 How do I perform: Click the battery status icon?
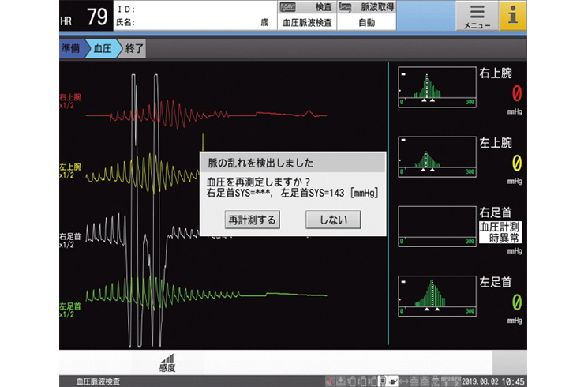coord(383,381)
